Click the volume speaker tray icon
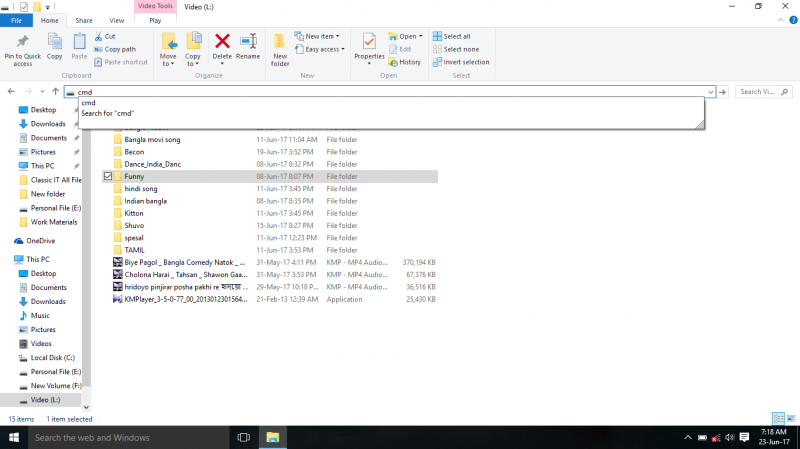The image size is (800, 449). coord(730,437)
